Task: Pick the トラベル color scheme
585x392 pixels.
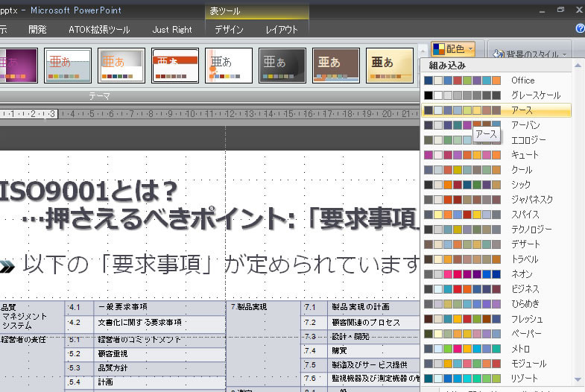Action: tap(496, 259)
